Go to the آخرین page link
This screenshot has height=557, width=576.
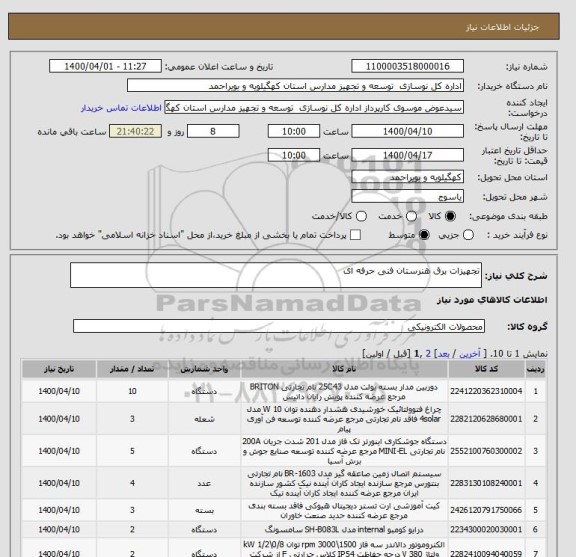click(470, 354)
